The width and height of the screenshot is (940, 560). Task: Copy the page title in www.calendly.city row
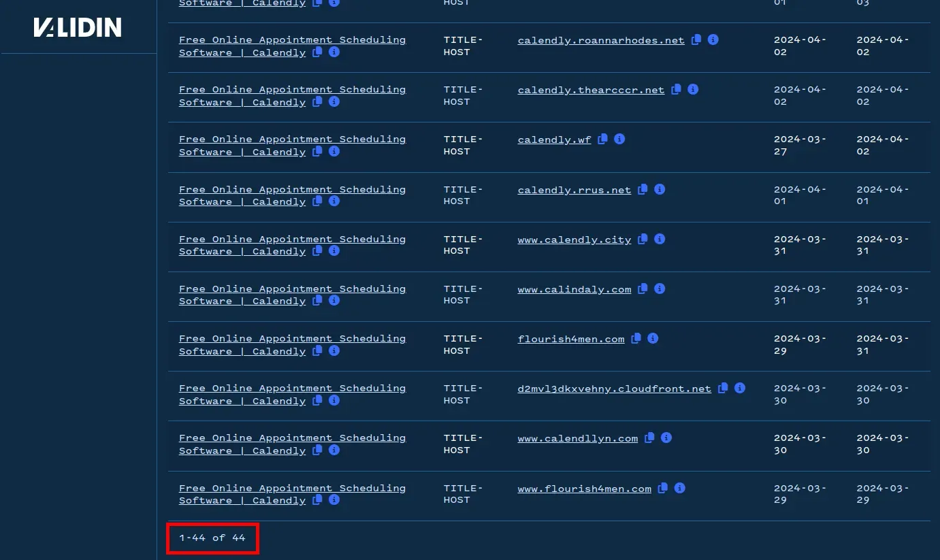pos(317,250)
